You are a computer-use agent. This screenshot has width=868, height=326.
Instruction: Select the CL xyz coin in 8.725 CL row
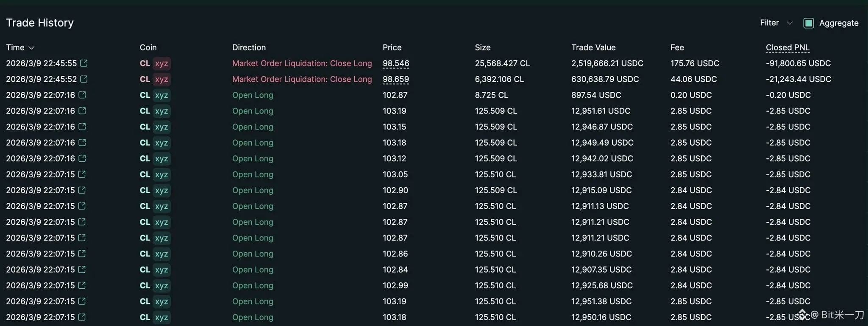tap(155, 95)
